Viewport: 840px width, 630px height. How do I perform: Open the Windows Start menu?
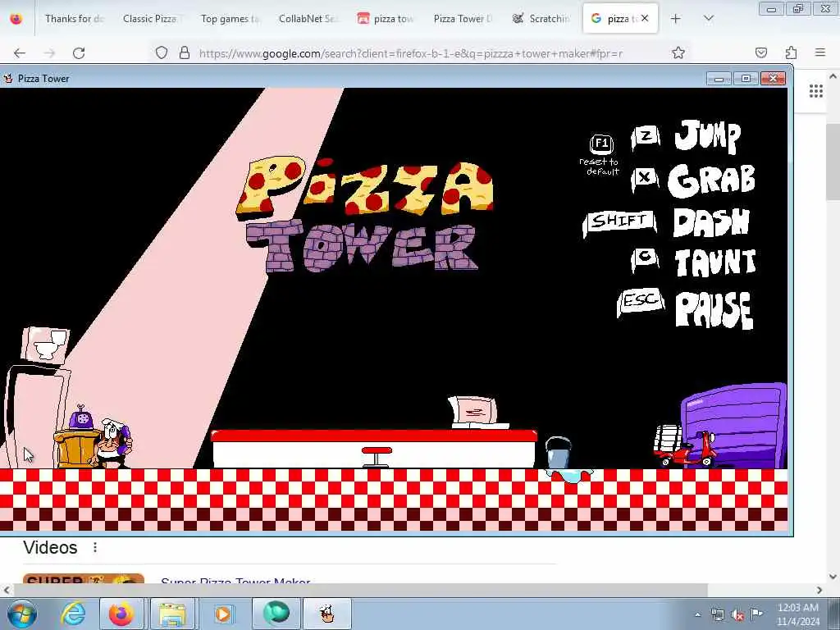(21, 614)
